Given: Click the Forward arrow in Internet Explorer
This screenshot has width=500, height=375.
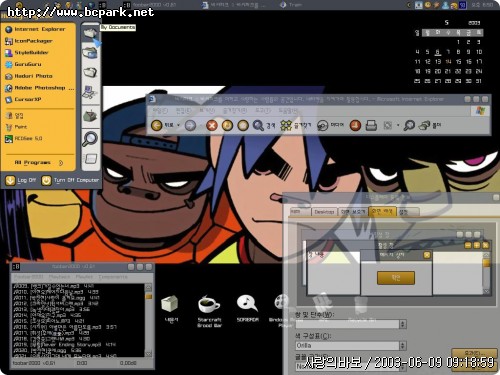Looking at the screenshot, I should pyautogui.click(x=190, y=125).
